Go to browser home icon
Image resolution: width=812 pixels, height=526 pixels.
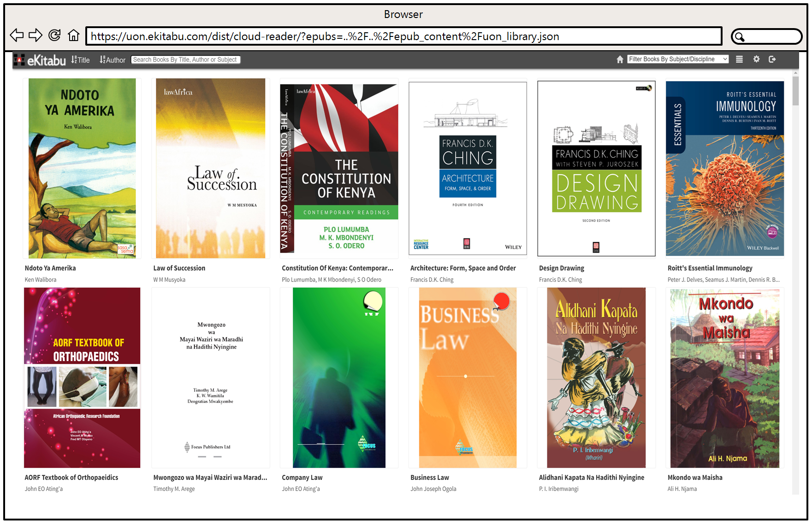(x=73, y=35)
